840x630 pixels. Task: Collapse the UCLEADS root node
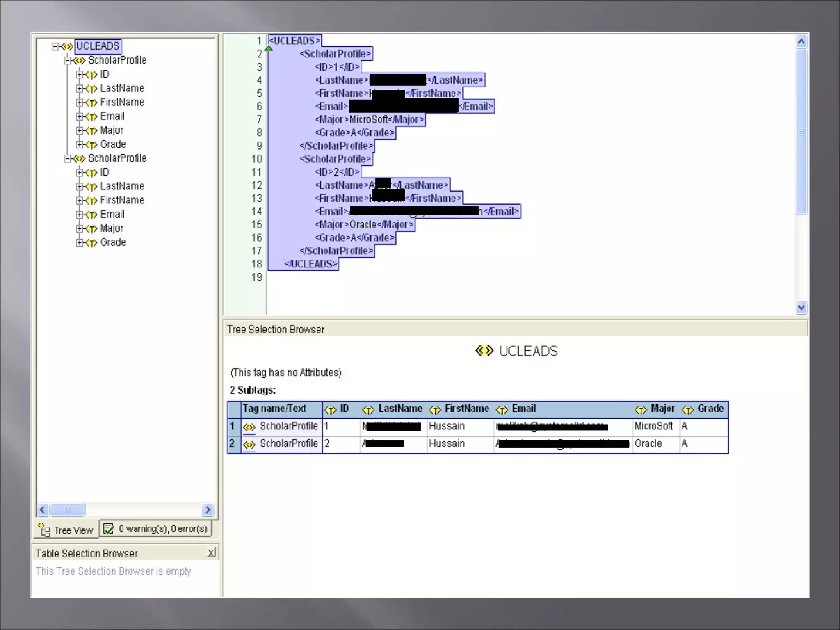click(x=55, y=46)
